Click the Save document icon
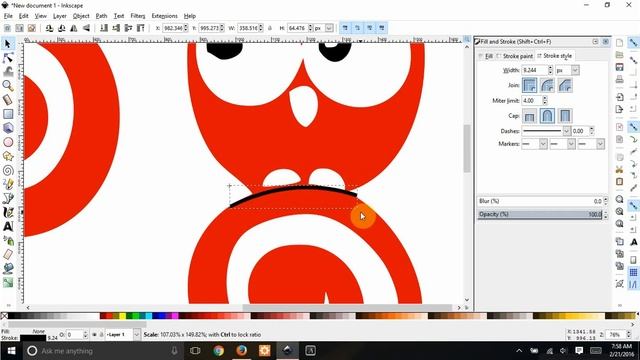Image resolution: width=640 pixels, height=360 pixels. pos(619,67)
